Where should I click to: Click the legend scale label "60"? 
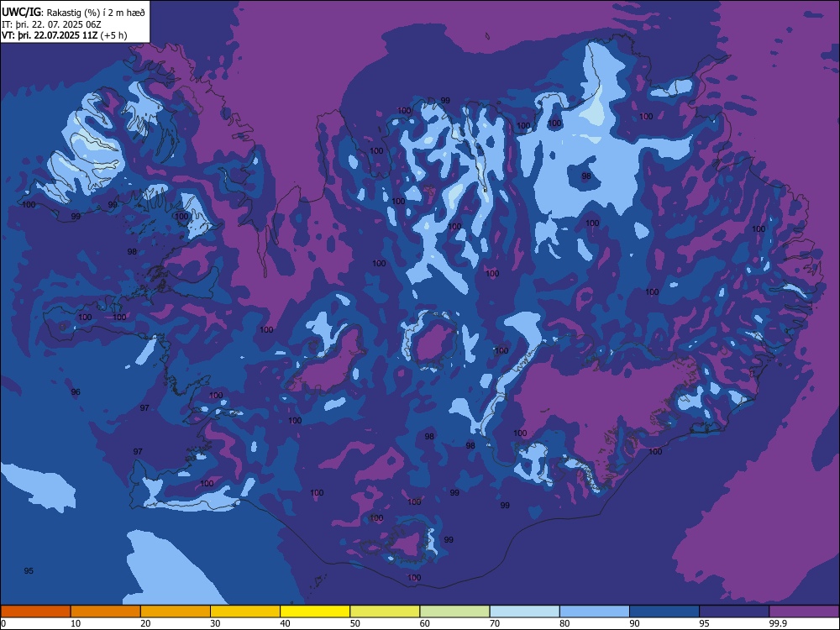tap(425, 623)
